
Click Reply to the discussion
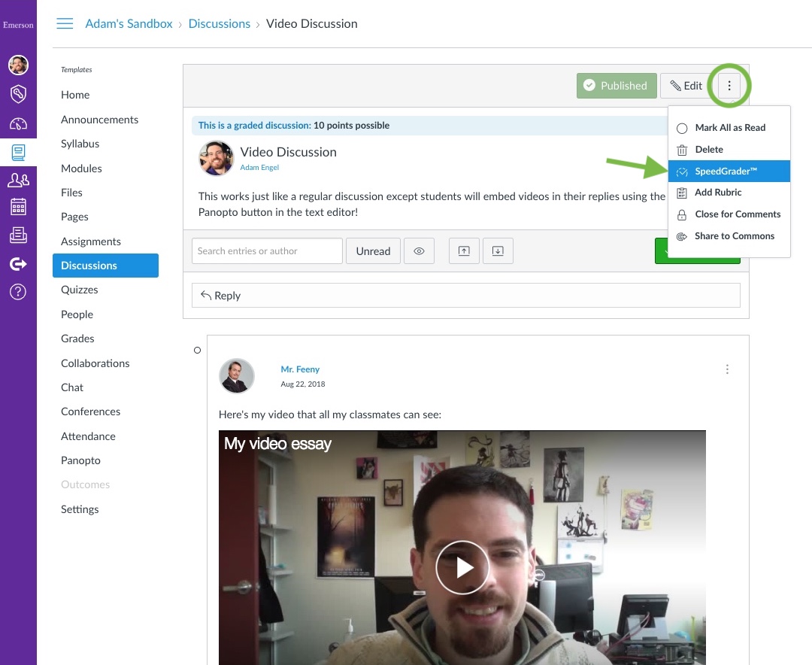[x=465, y=296]
